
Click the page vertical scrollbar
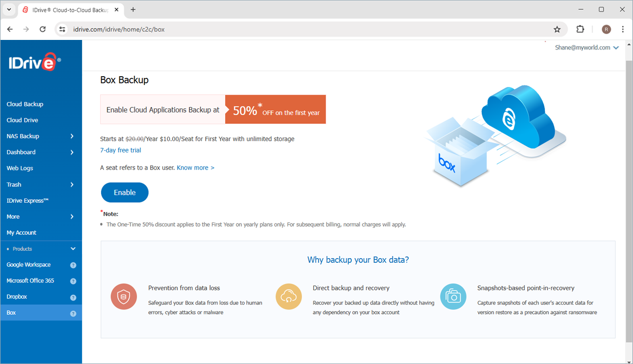[629, 202]
